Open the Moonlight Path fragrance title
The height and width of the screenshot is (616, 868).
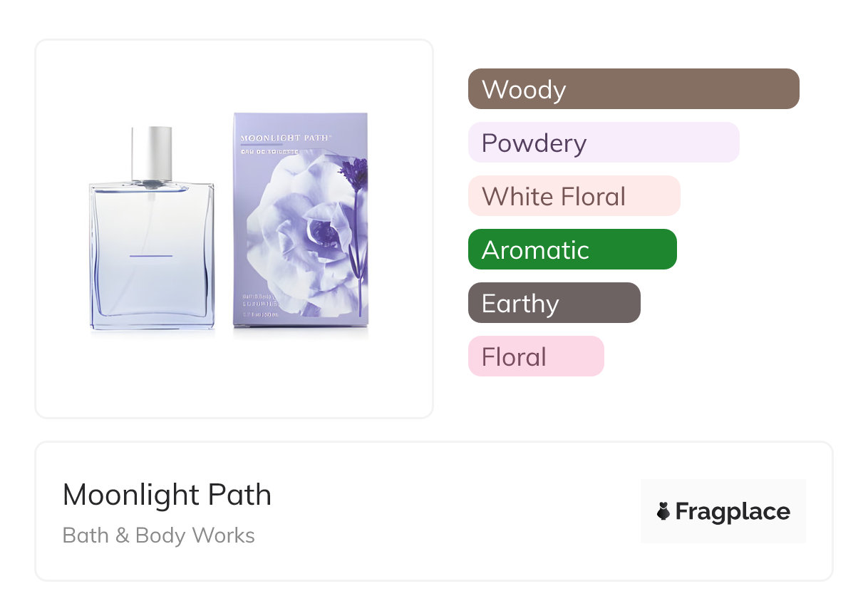[x=167, y=495]
